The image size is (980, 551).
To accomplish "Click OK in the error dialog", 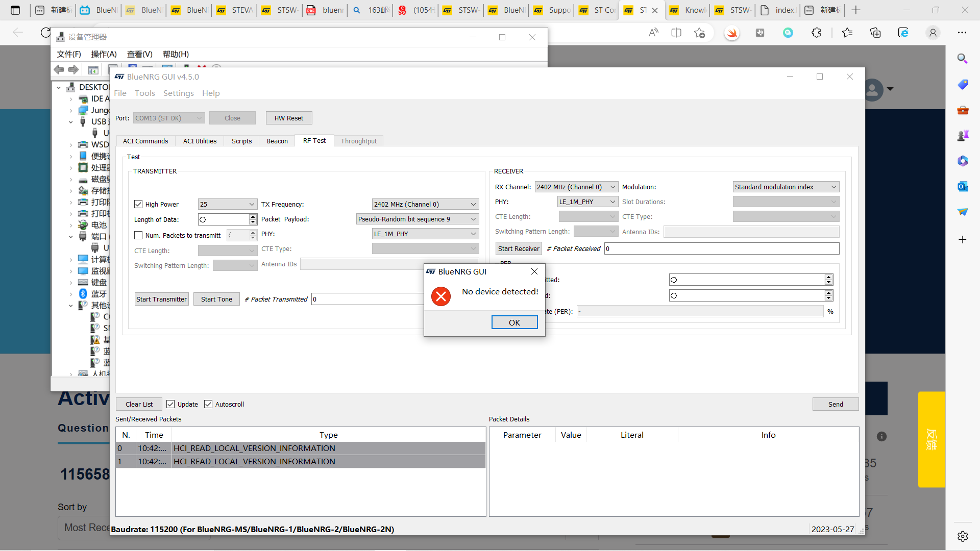I will [x=514, y=322].
